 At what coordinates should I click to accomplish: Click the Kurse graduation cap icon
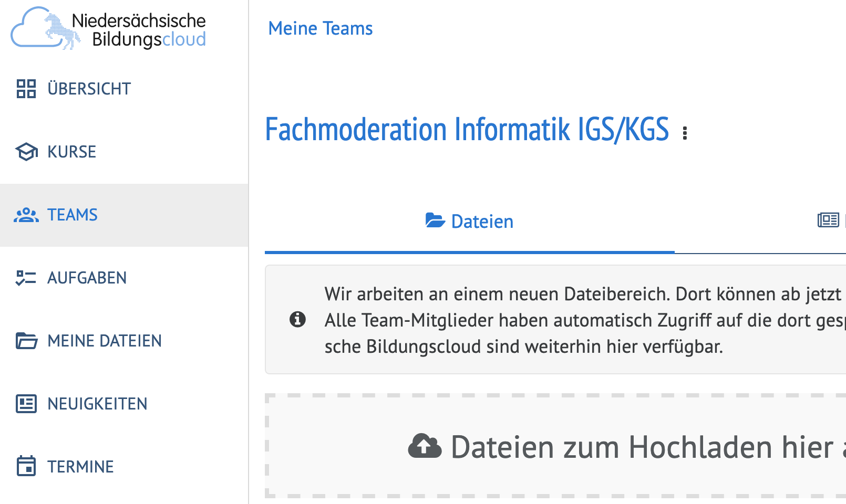pyautogui.click(x=26, y=152)
